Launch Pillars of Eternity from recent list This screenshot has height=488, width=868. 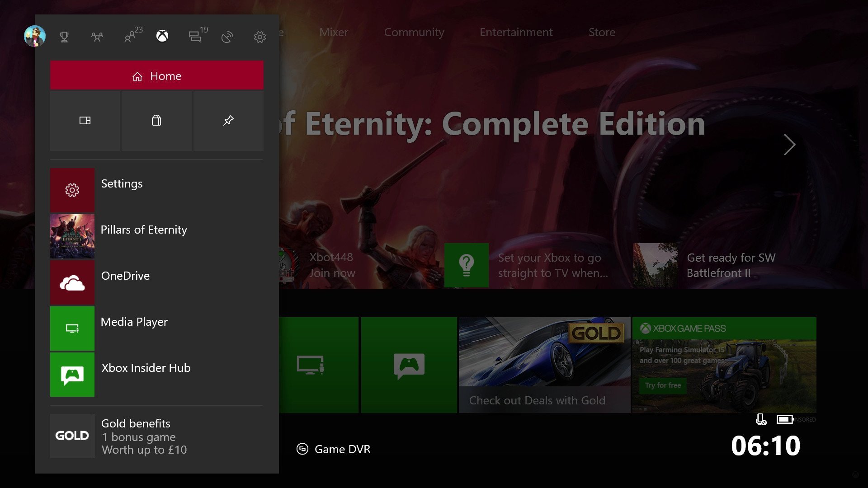pos(156,236)
